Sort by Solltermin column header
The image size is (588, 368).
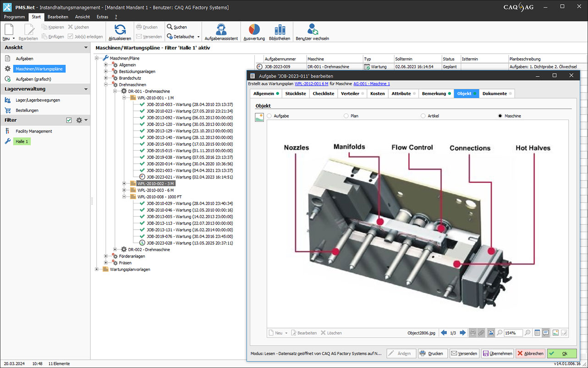(418, 59)
